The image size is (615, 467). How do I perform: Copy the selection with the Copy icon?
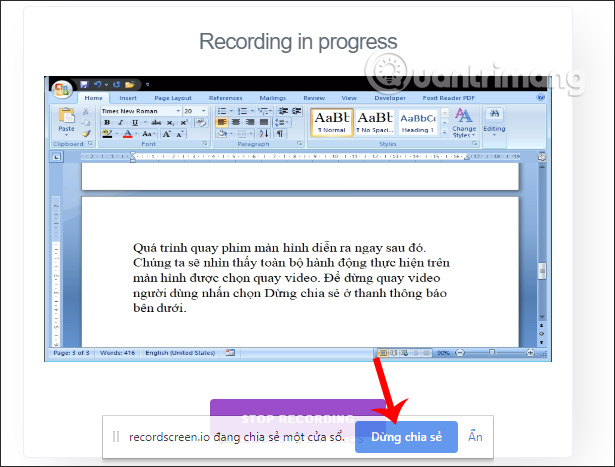click(x=85, y=123)
